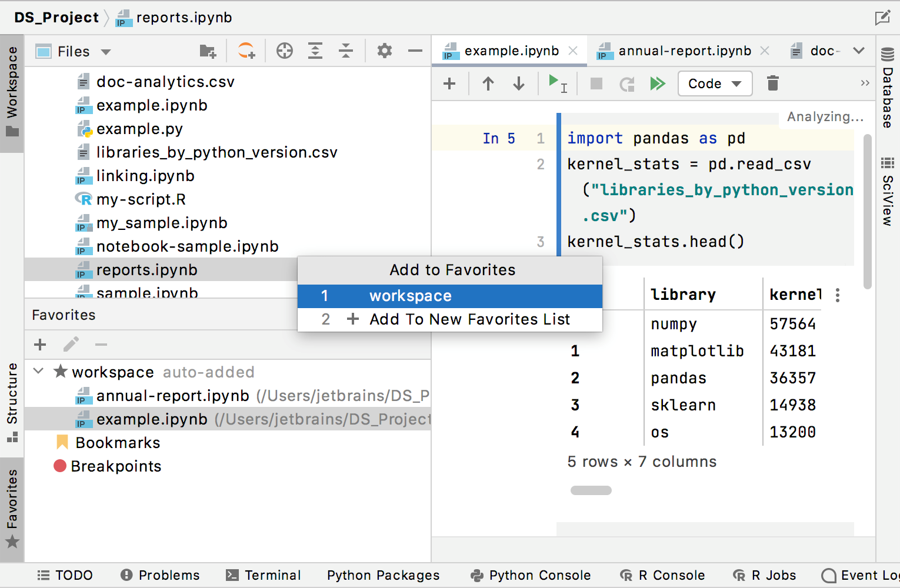Restart the kernel icon
The image size is (900, 588).
click(627, 84)
